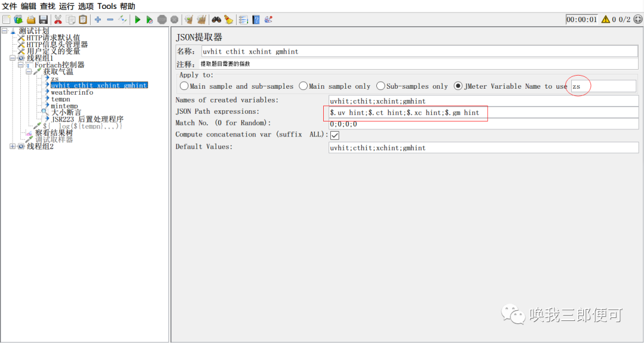Image resolution: width=644 pixels, height=343 pixels.
Task: Click the Clear All double broom icon
Action: click(x=202, y=19)
